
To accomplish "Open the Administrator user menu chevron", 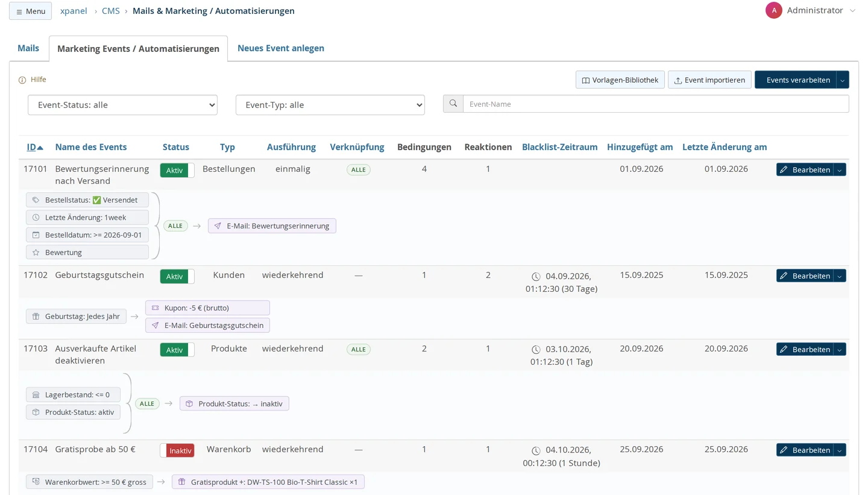I will click(852, 11).
